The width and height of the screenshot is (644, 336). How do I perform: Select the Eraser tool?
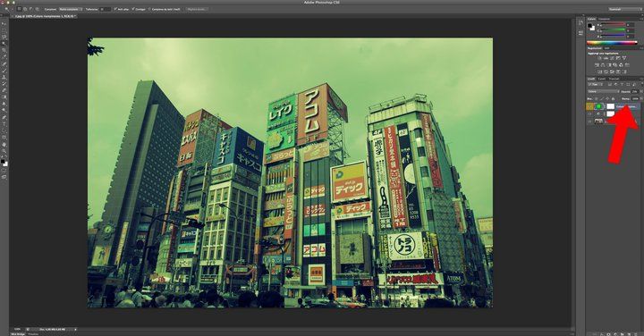click(x=5, y=90)
